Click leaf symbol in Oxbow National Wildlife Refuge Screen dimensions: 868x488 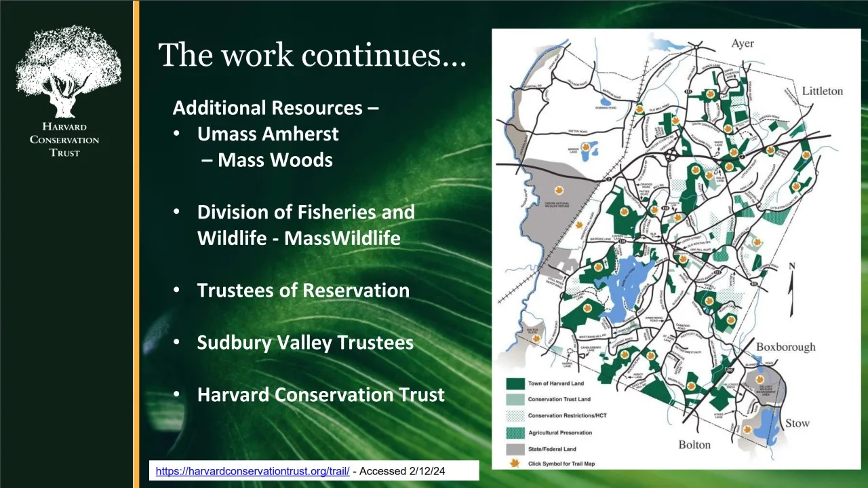559,191
